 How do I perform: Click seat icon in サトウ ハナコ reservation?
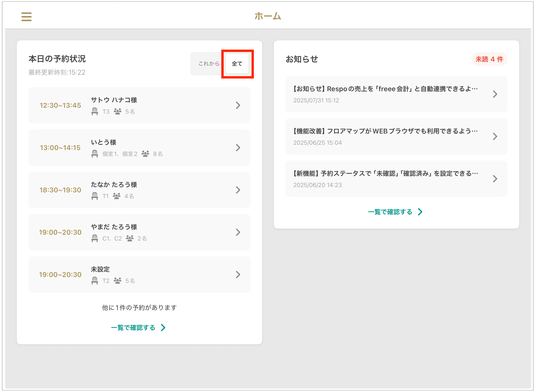[95, 111]
